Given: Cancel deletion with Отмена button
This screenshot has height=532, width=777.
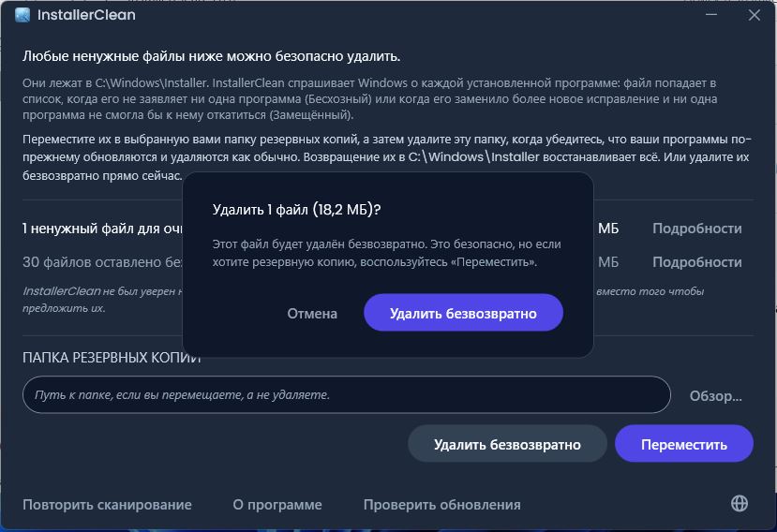Looking at the screenshot, I should [312, 314].
